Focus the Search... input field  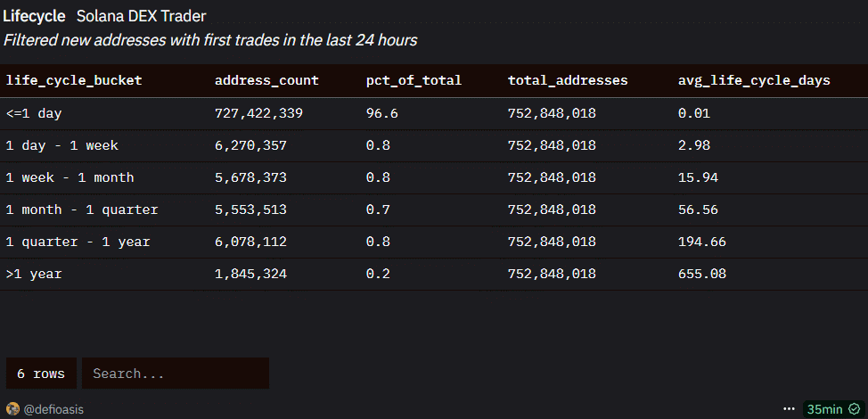click(175, 374)
